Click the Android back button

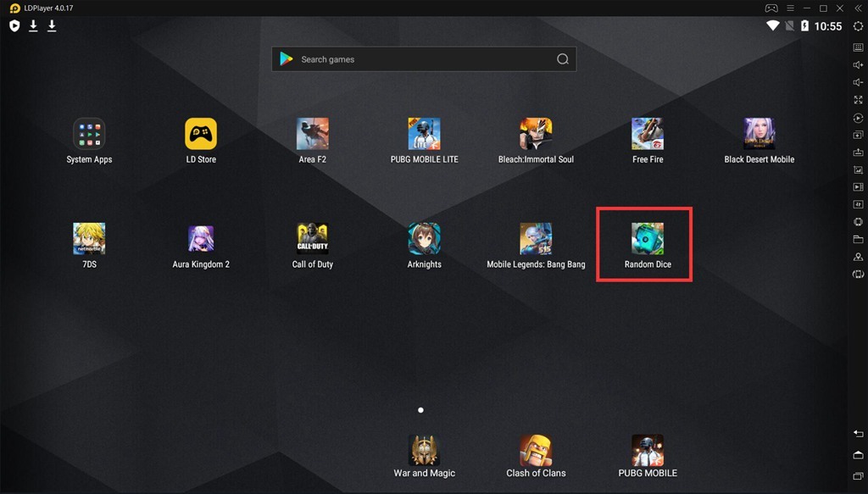(x=858, y=434)
